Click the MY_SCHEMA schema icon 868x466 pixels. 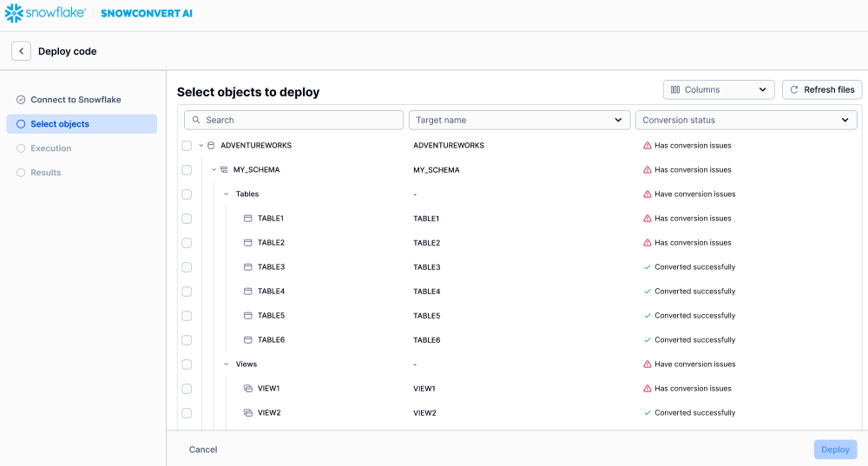pos(224,170)
